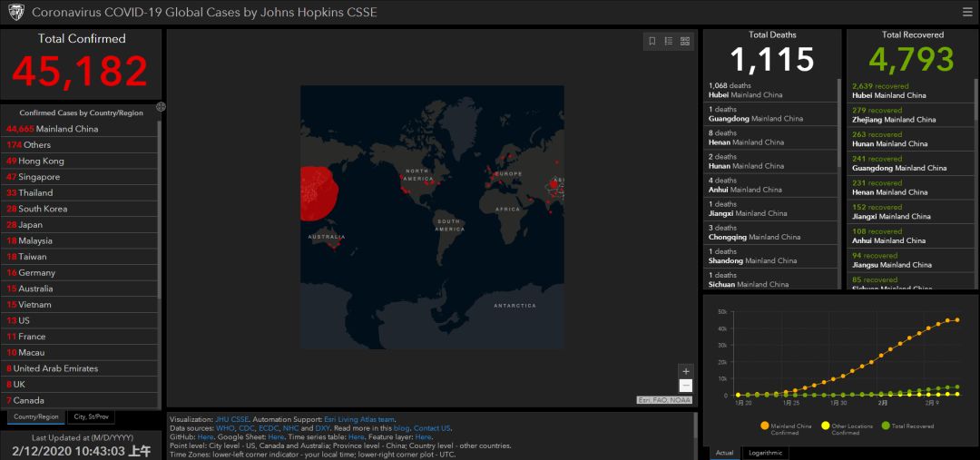
Task: Click Chongqing 3 deaths entry
Action: click(770, 232)
